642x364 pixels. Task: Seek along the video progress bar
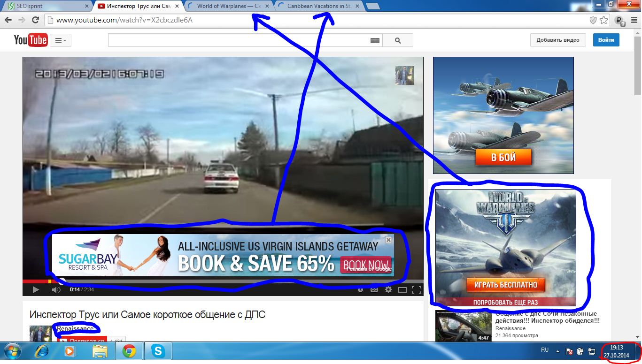coord(223,281)
